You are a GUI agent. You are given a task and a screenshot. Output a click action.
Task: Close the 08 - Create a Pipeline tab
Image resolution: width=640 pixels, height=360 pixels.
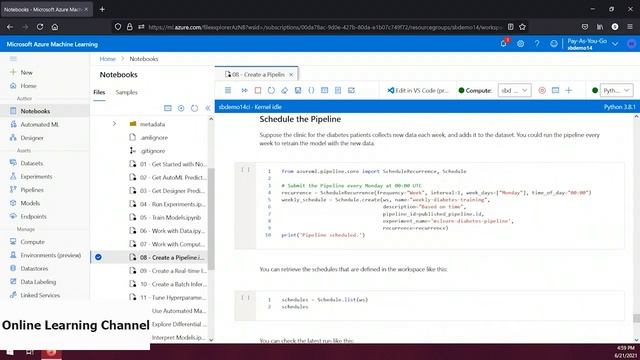(x=291, y=75)
